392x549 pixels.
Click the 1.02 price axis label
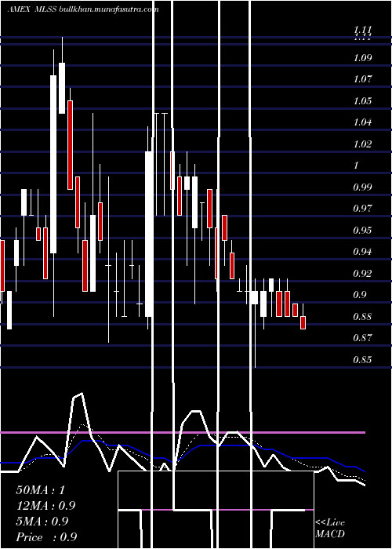pyautogui.click(x=362, y=144)
